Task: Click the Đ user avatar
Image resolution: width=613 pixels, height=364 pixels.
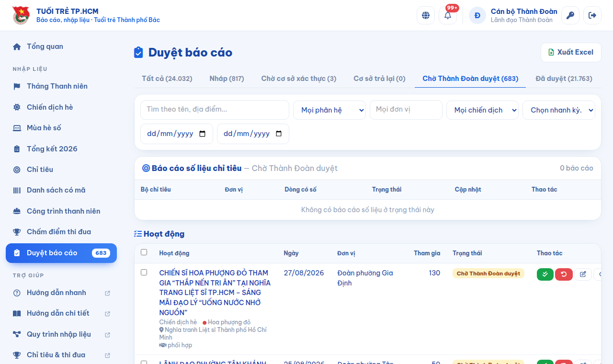Action: tap(477, 15)
